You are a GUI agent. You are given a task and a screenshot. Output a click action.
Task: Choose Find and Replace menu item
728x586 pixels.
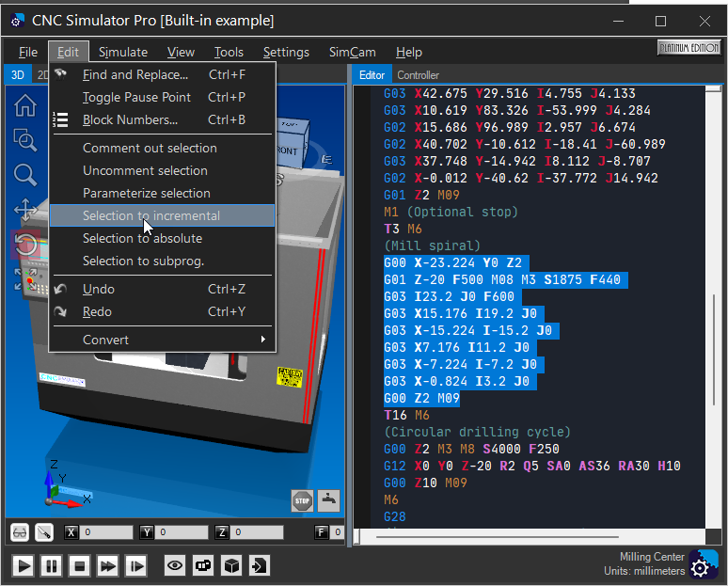pos(162,74)
